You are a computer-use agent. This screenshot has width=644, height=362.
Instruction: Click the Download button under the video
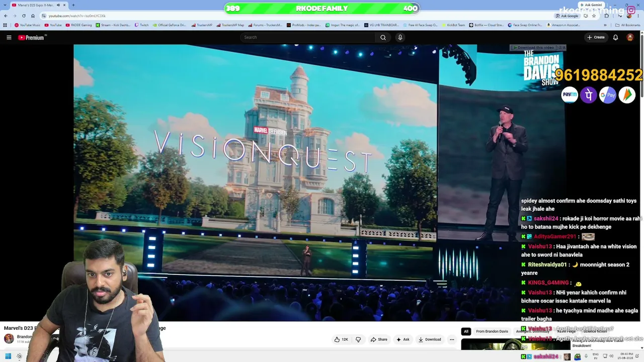point(430,339)
